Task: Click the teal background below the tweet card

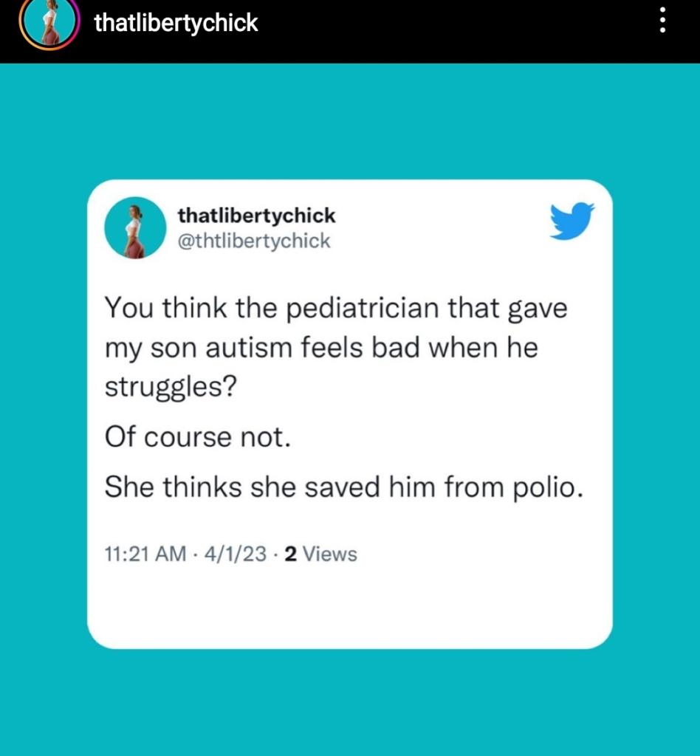Action: click(x=350, y=701)
